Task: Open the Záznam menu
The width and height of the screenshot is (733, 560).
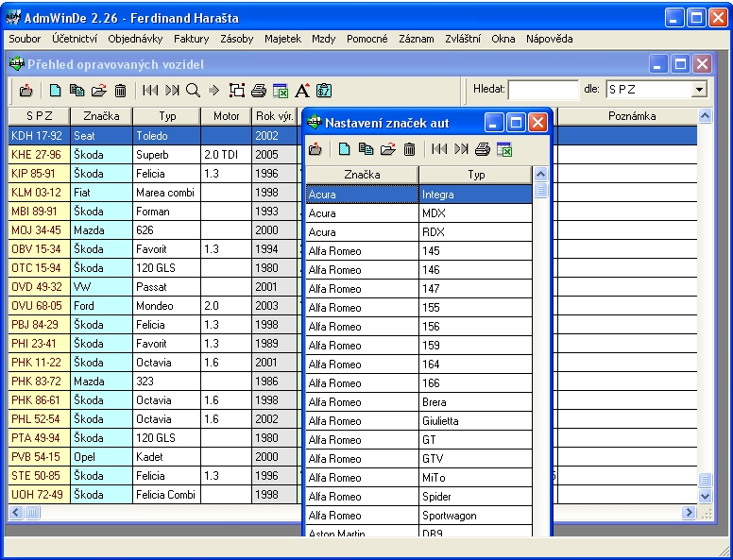Action: (x=416, y=39)
